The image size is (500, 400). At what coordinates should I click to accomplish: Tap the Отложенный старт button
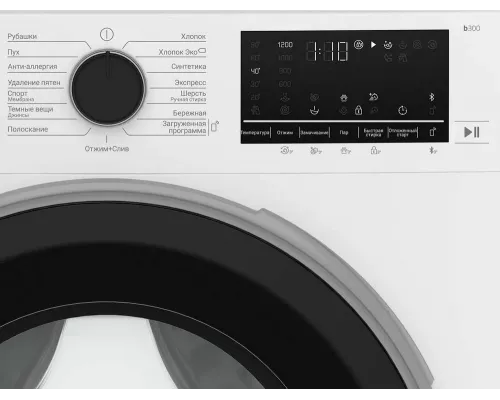pos(403,133)
